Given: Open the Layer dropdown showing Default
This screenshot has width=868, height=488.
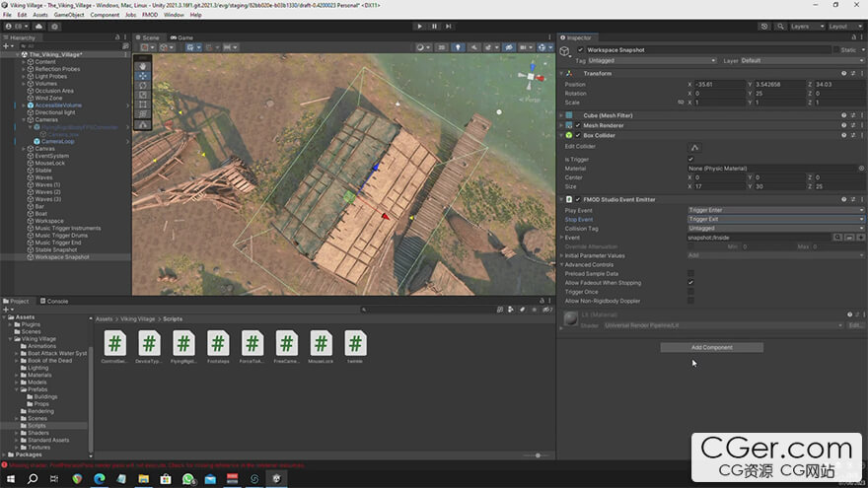Looking at the screenshot, I should 802,60.
